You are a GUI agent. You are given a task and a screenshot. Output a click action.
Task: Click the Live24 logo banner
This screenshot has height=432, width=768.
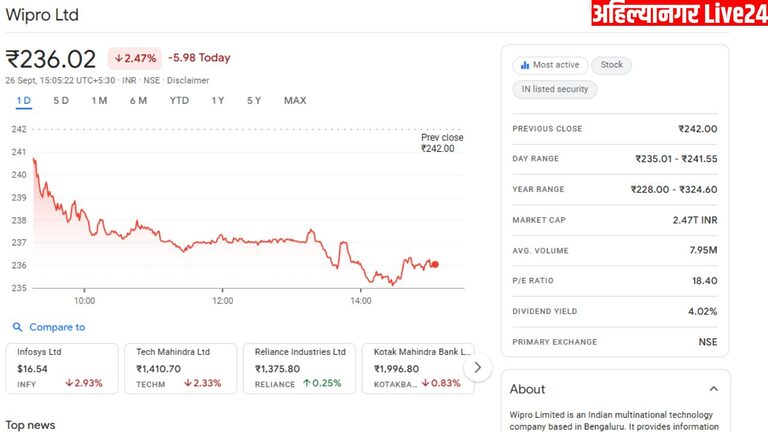coord(678,13)
